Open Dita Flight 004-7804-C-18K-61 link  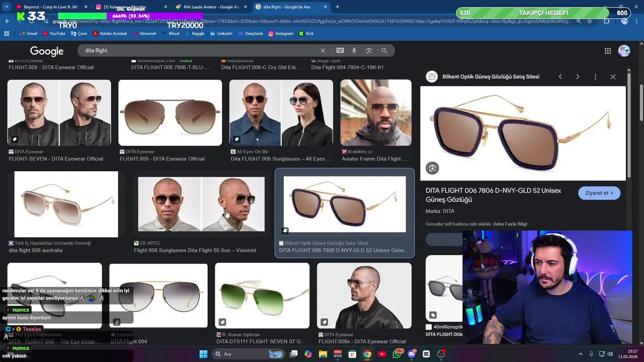[347, 67]
